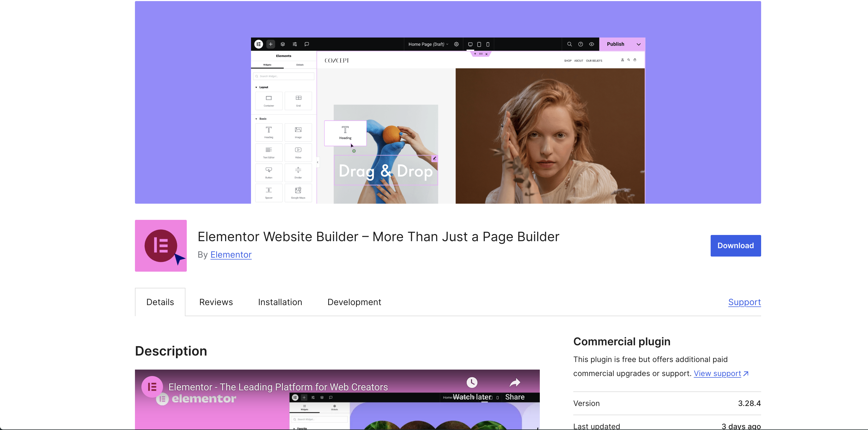The image size is (868, 430).
Task: Open the Home Page (Draft) dropdown
Action: point(428,44)
